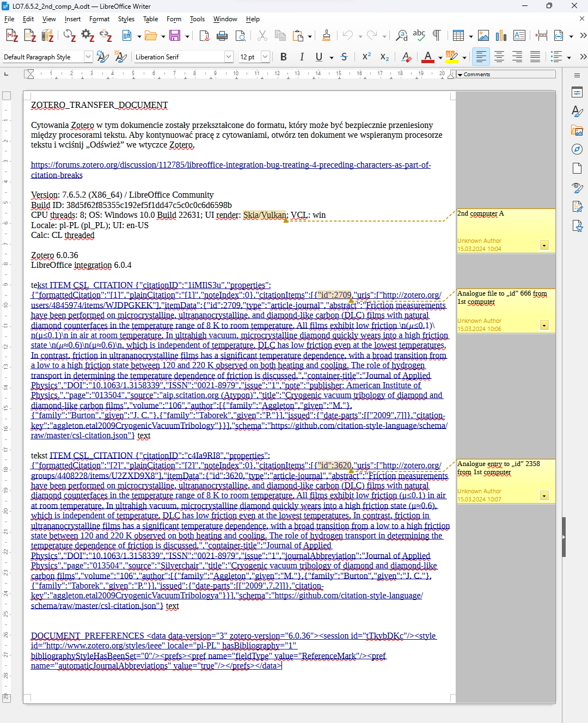Click New Style from Selection icon
Screen dimensions: 588x723
pos(121,57)
